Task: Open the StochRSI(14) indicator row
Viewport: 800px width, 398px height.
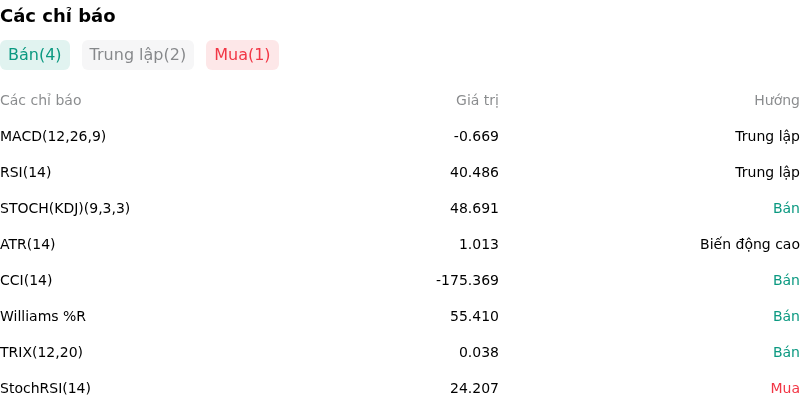Action: [x=400, y=388]
